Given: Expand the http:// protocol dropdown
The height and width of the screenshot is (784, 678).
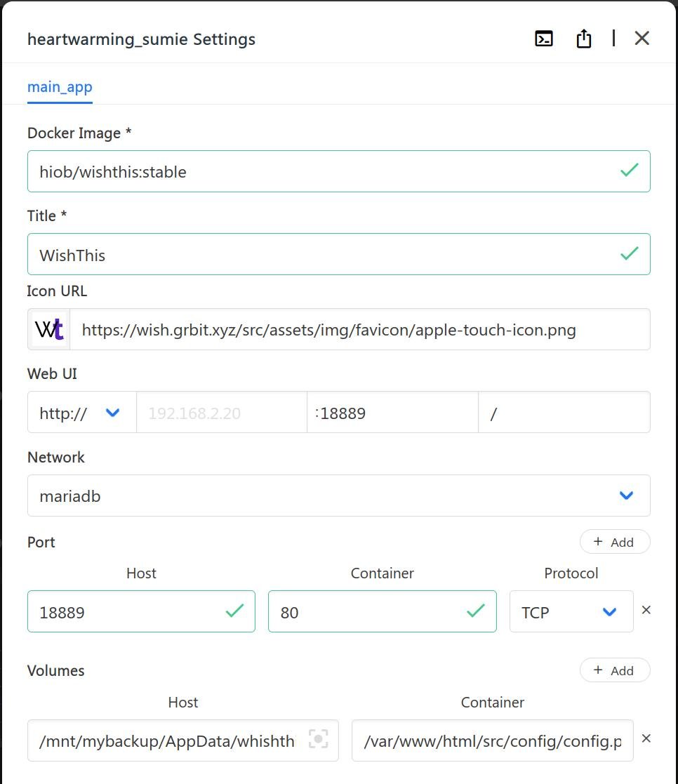Looking at the screenshot, I should click(x=81, y=413).
